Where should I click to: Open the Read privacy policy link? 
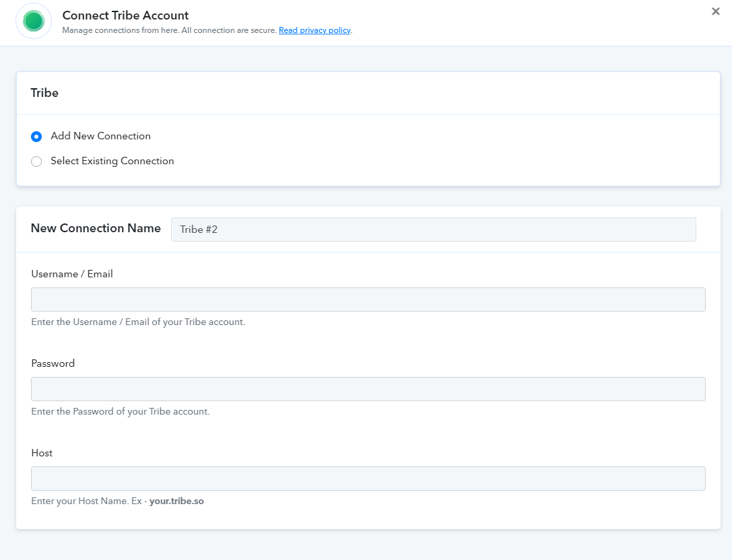[x=314, y=30]
